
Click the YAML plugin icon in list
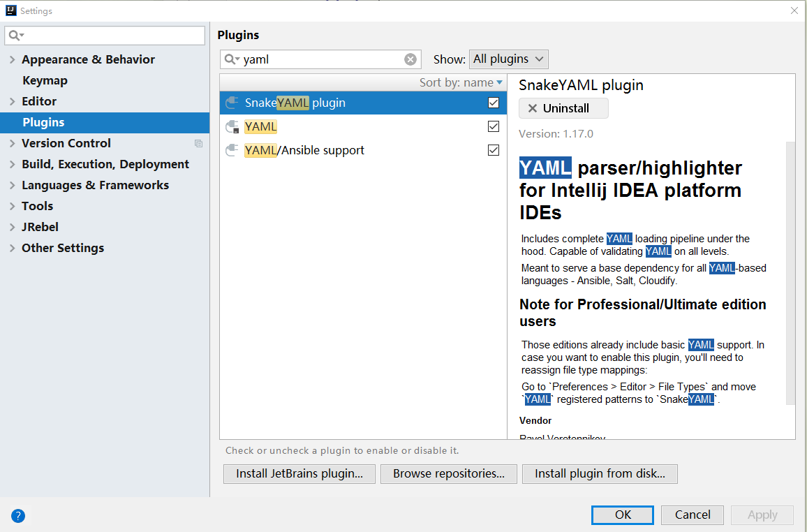pyautogui.click(x=232, y=126)
